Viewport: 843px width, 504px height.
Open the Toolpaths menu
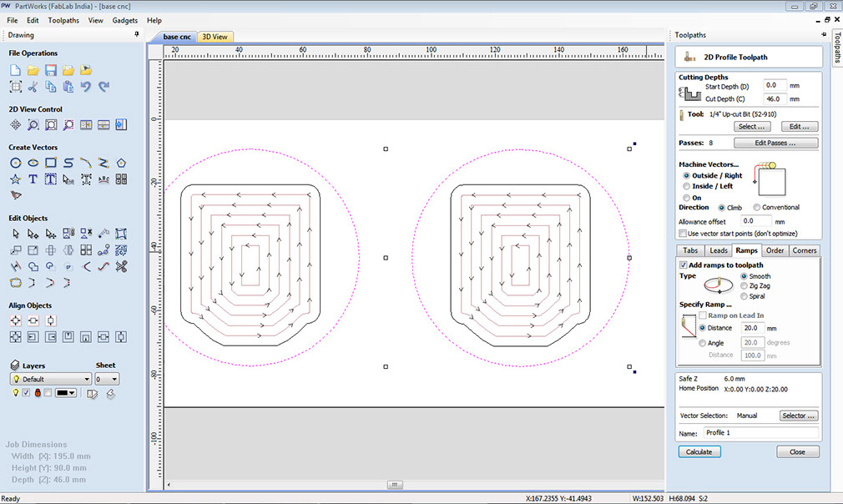coord(63,20)
